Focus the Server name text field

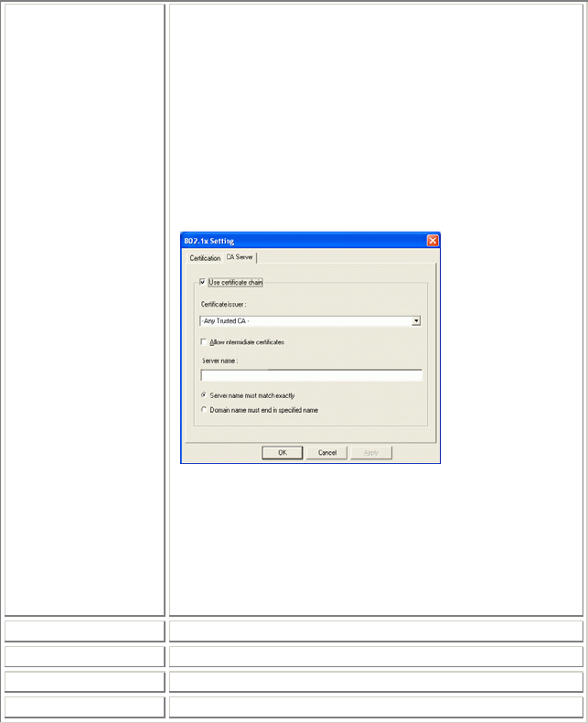[312, 376]
